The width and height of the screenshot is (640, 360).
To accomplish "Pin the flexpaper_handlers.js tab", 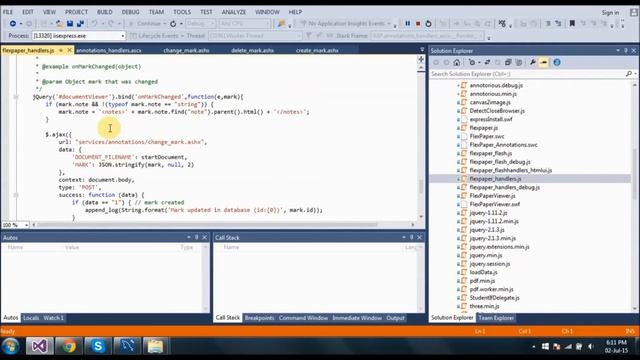I will pyautogui.click(x=61, y=50).
